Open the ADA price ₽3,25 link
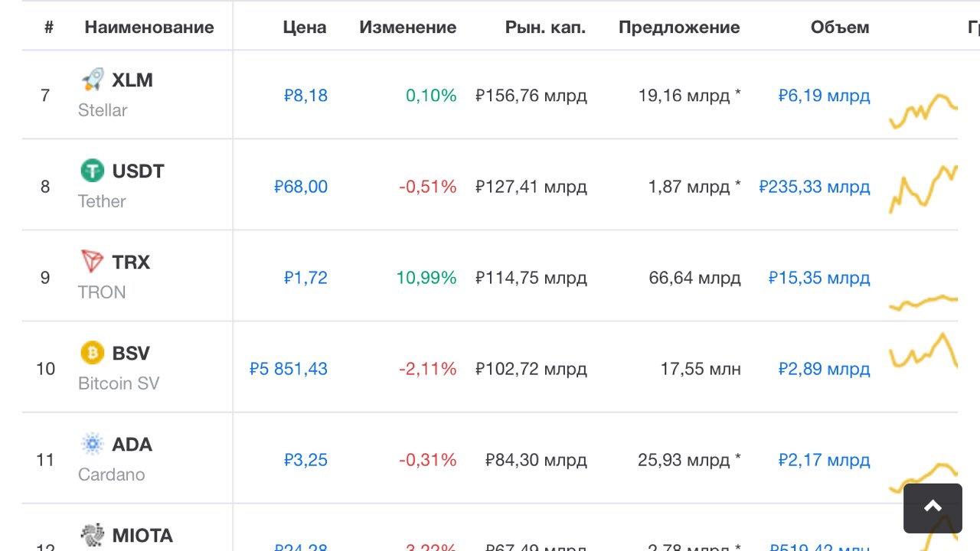Viewport: 980px width, 551px height. [x=305, y=460]
